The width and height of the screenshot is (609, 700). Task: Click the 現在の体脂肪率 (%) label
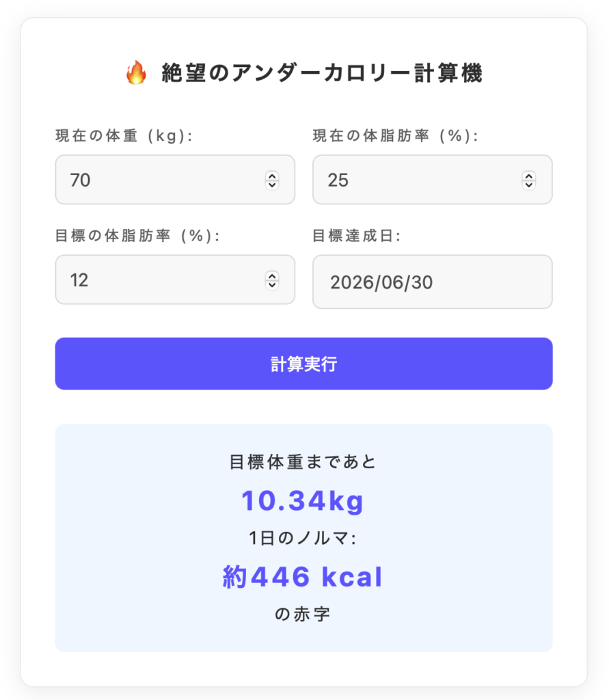tap(396, 136)
